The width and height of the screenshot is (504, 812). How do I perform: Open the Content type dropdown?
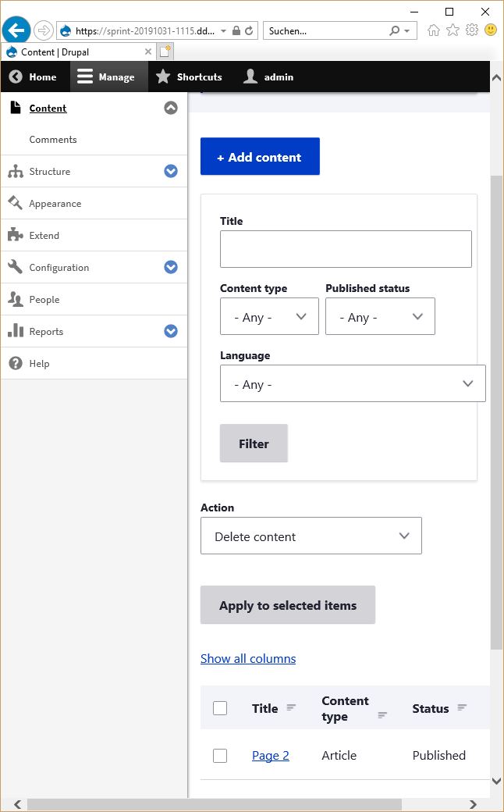[x=269, y=316]
